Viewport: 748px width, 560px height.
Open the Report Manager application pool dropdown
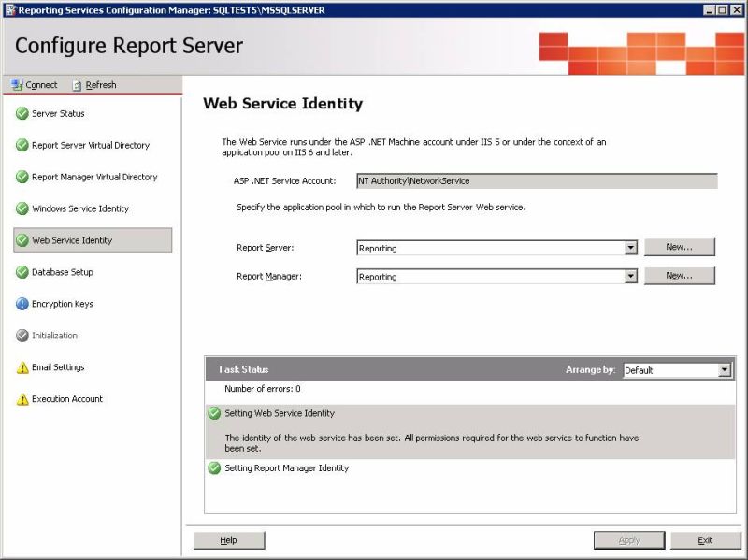630,276
